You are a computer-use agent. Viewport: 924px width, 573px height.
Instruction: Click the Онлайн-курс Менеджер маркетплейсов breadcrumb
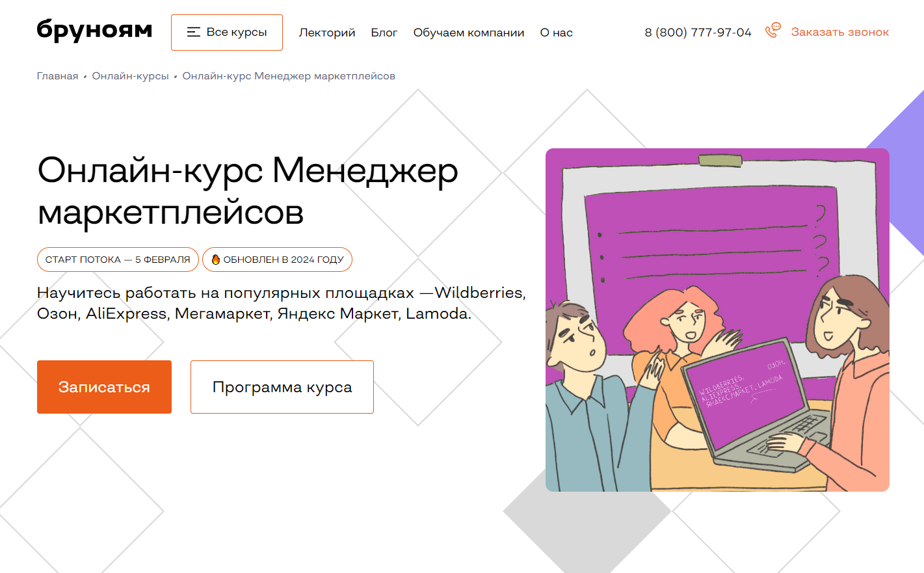coord(289,76)
